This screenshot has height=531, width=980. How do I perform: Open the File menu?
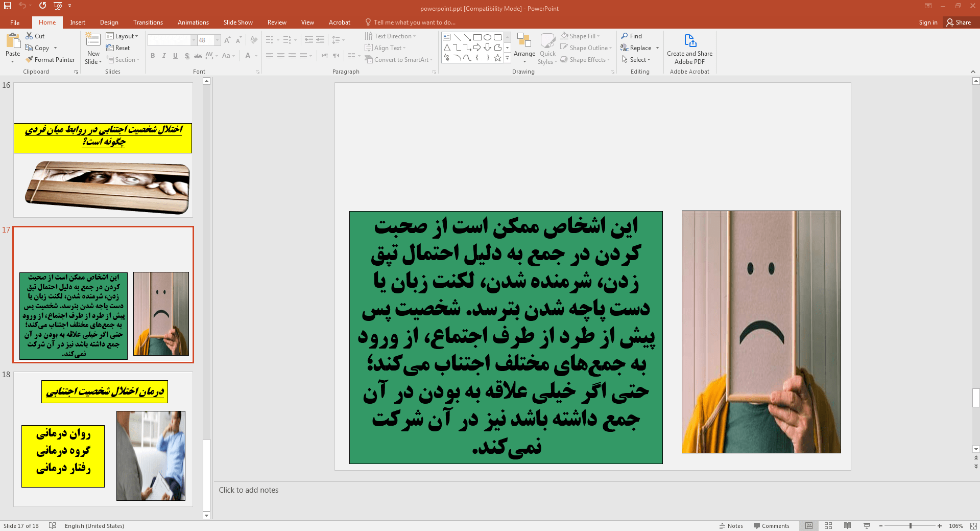tap(15, 22)
